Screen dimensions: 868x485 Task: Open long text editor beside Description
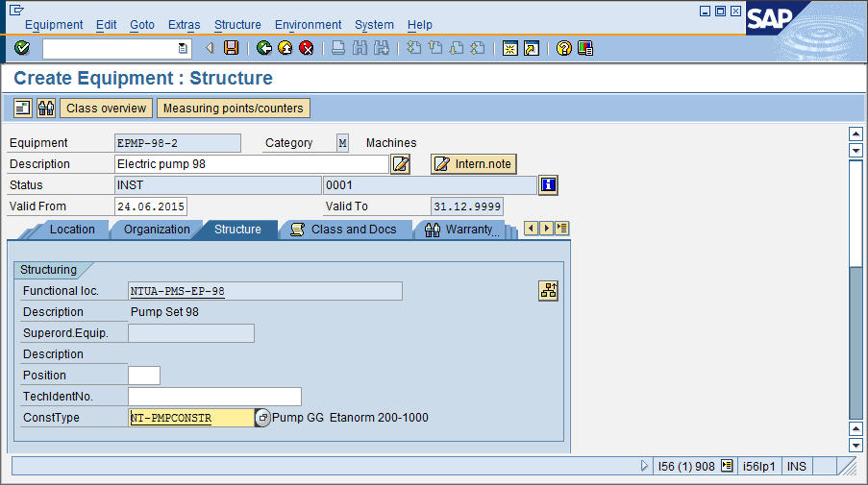[400, 164]
